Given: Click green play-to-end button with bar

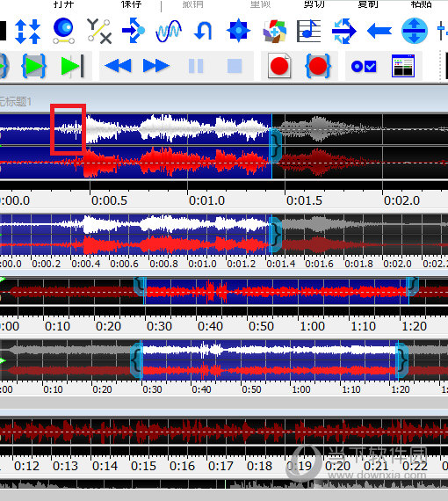Looking at the screenshot, I should tap(72, 67).
